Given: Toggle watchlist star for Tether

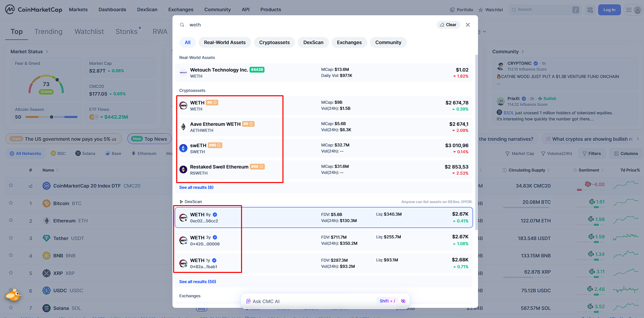Looking at the screenshot, I should (11, 238).
